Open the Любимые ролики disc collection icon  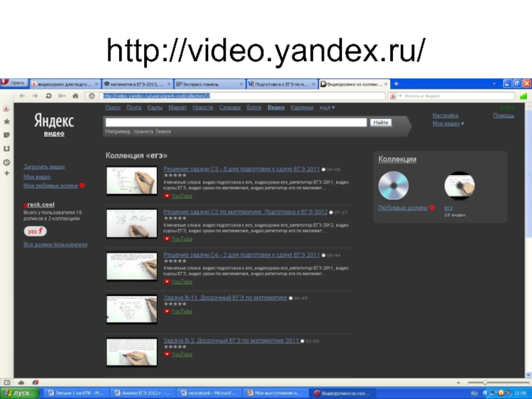click(x=394, y=186)
